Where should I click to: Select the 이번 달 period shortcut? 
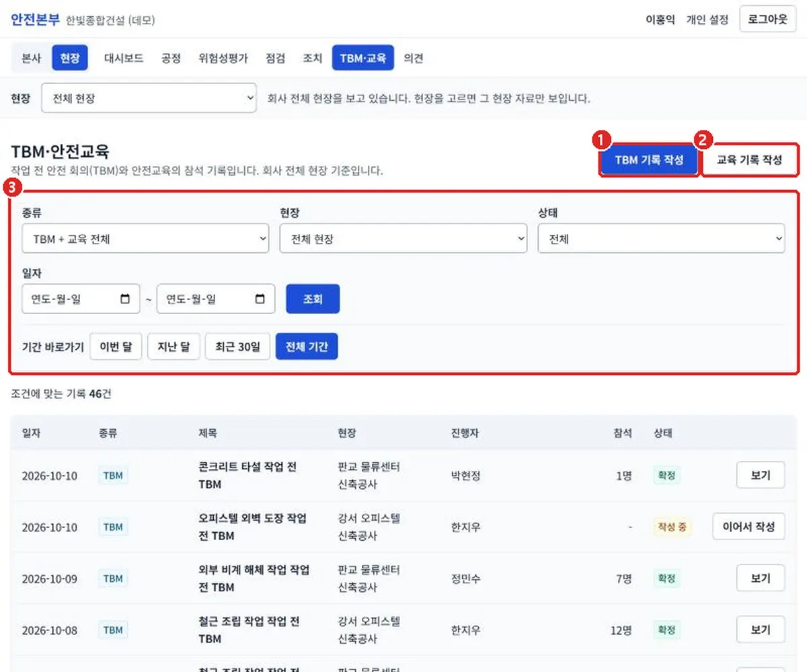pyautogui.click(x=116, y=347)
